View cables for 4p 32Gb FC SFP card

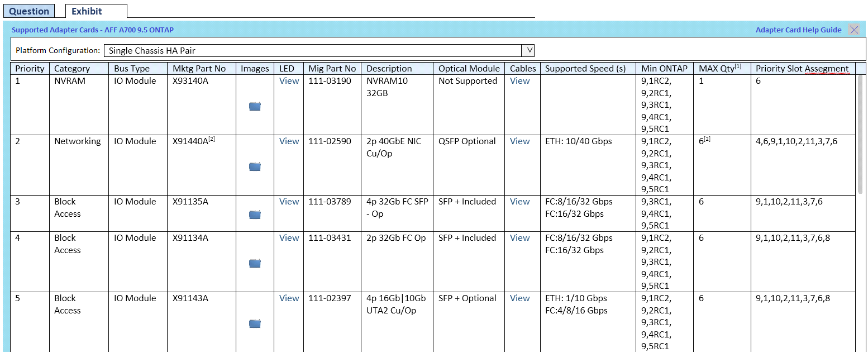(x=519, y=202)
